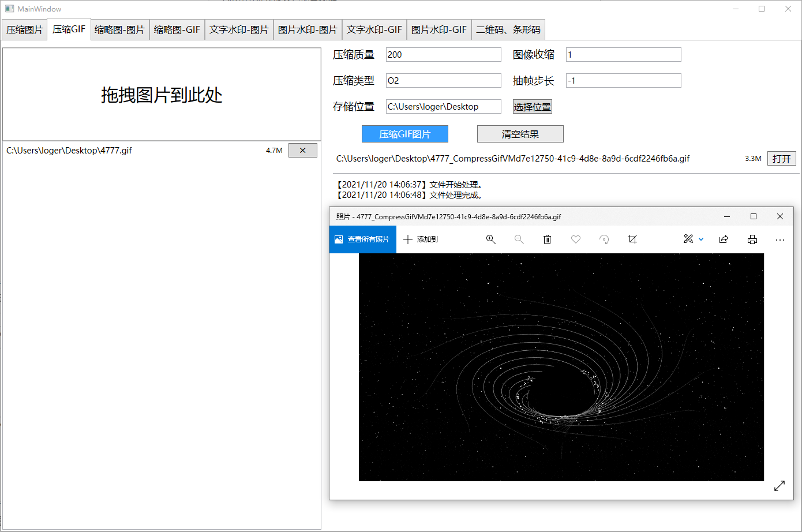Clear results with the 清空结果 button
The height and width of the screenshot is (532, 802).
pyautogui.click(x=520, y=133)
